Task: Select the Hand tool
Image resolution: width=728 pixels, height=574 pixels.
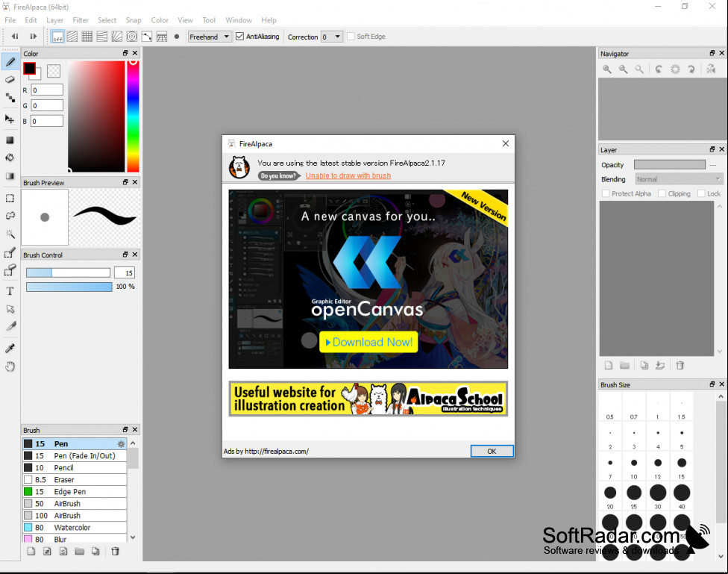Action: pyautogui.click(x=10, y=366)
